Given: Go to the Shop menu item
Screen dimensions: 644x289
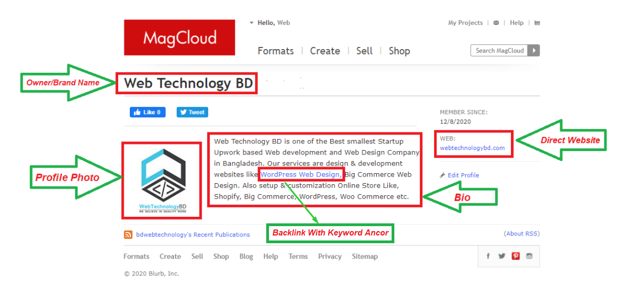Looking at the screenshot, I should pyautogui.click(x=399, y=51).
